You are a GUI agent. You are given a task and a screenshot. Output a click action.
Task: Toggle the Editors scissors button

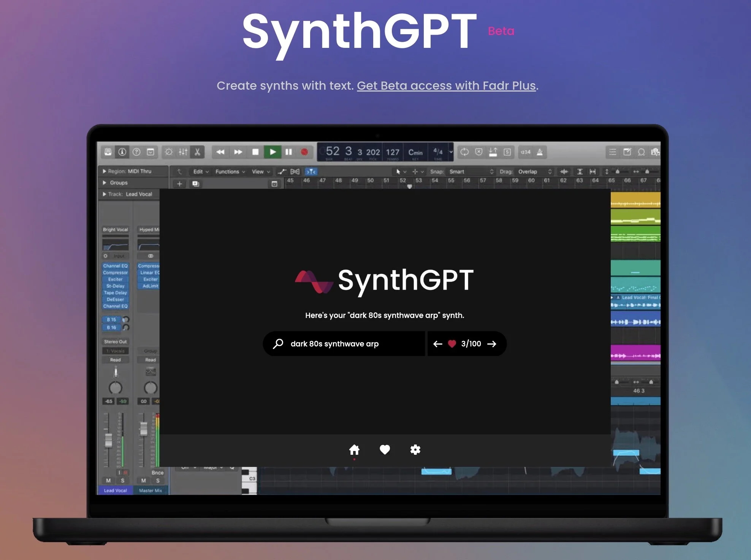197,152
